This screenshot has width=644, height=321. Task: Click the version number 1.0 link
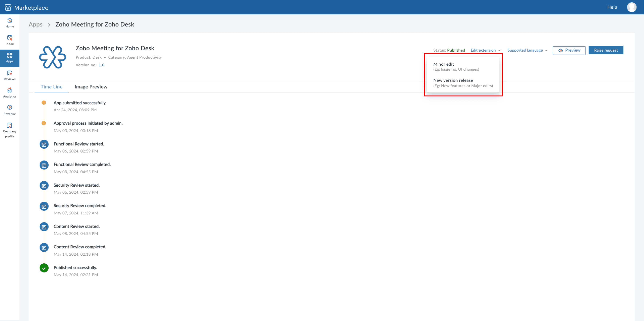click(x=101, y=65)
